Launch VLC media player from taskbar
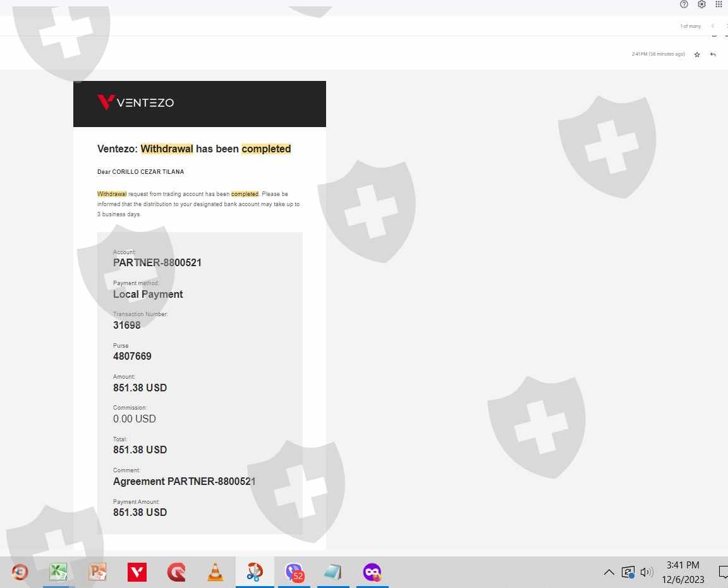The image size is (728, 588). [x=215, y=572]
